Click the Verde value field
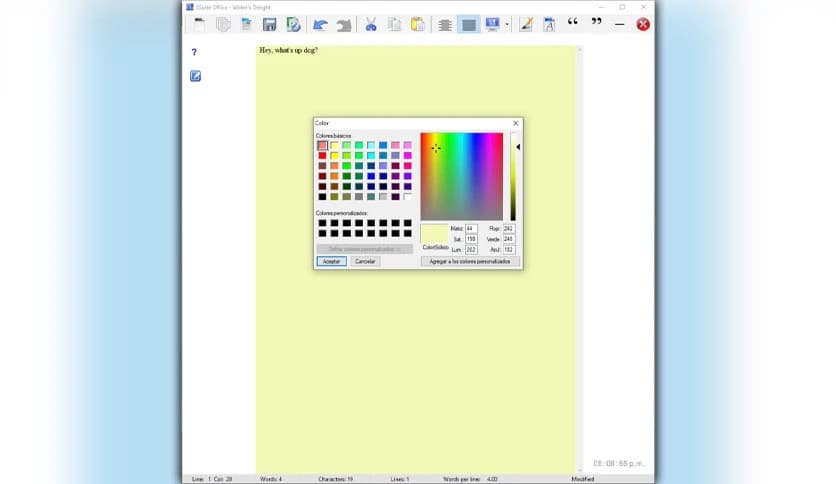 pyautogui.click(x=509, y=239)
